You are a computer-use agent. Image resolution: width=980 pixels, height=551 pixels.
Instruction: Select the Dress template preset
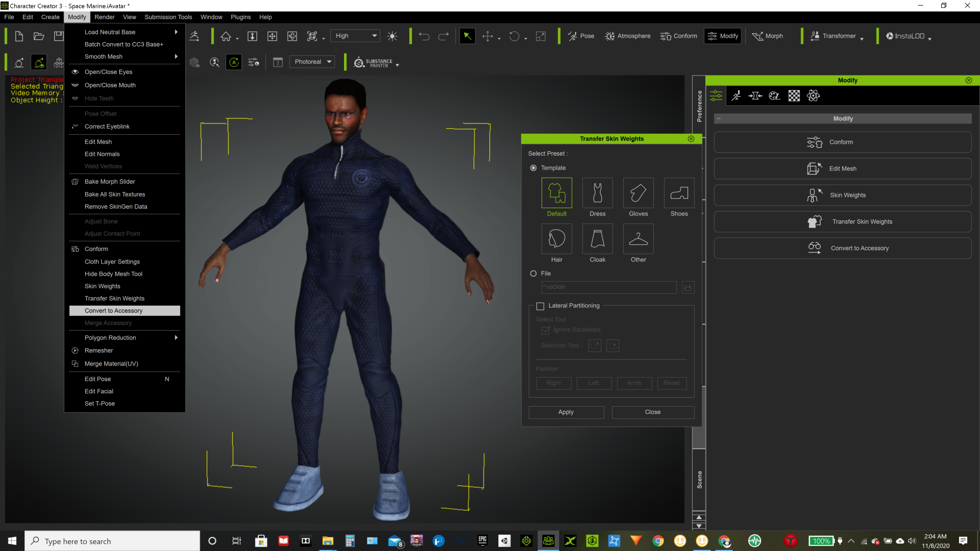(x=597, y=193)
